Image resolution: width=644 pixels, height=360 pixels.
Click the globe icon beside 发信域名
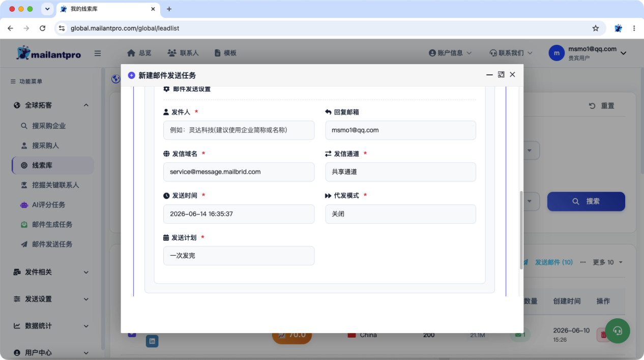tap(166, 154)
